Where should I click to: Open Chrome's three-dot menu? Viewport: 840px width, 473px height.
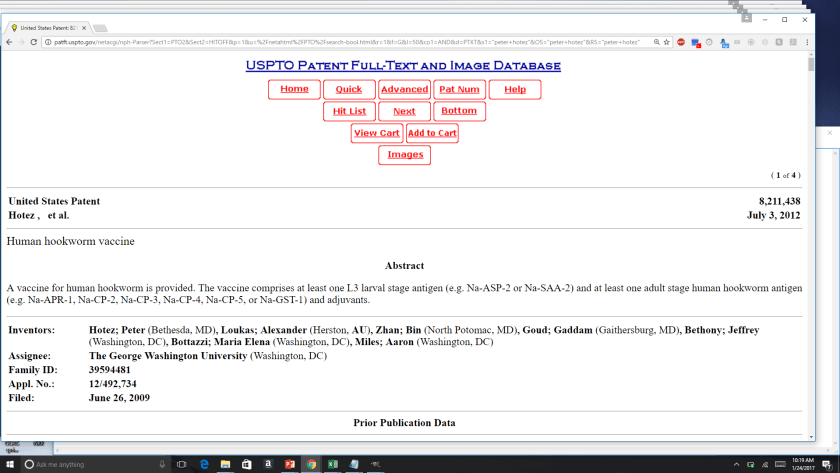pyautogui.click(x=807, y=42)
